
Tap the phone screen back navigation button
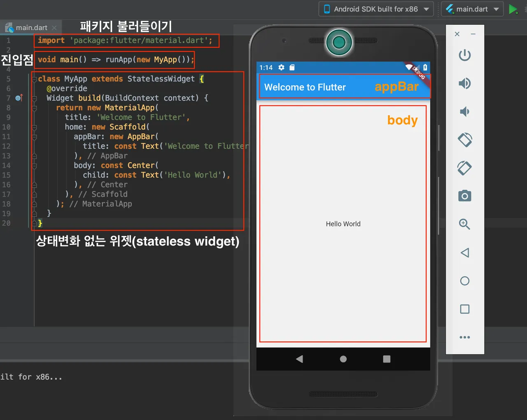click(x=299, y=359)
